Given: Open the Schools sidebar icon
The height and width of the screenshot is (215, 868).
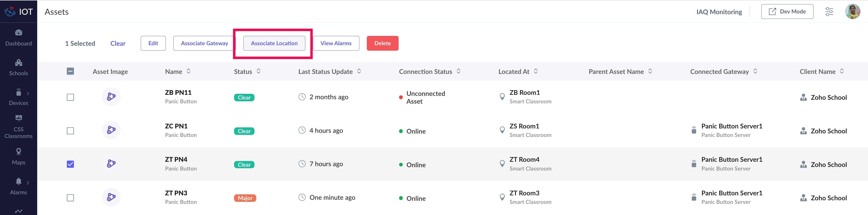Looking at the screenshot, I should pos(19,63).
